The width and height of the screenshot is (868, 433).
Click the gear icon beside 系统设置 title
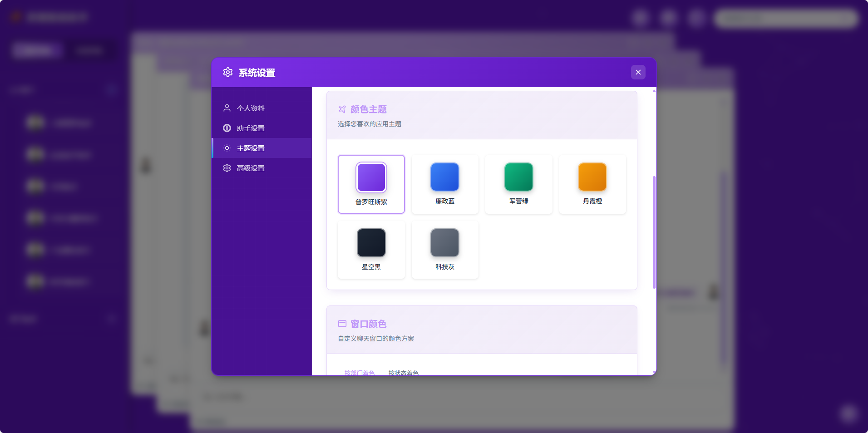228,72
